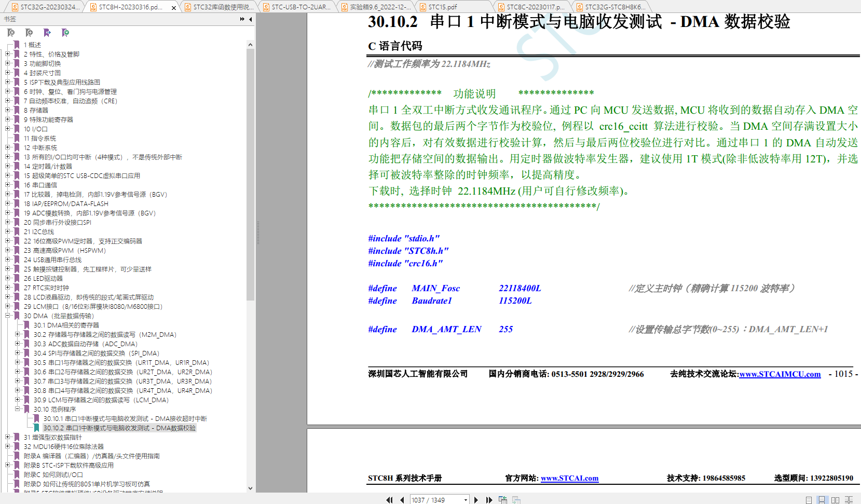The image size is (861, 504).
Task: Expand the 2 特性、价格及管脚 bookmark
Action: 7,54
